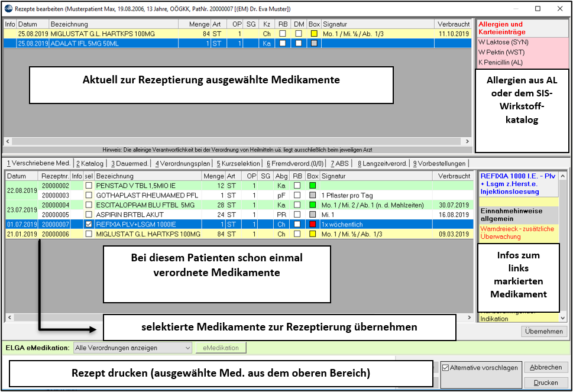The image size is (573, 392).
Task: Click red Box swatch in REFIXIA row
Action: (x=312, y=224)
